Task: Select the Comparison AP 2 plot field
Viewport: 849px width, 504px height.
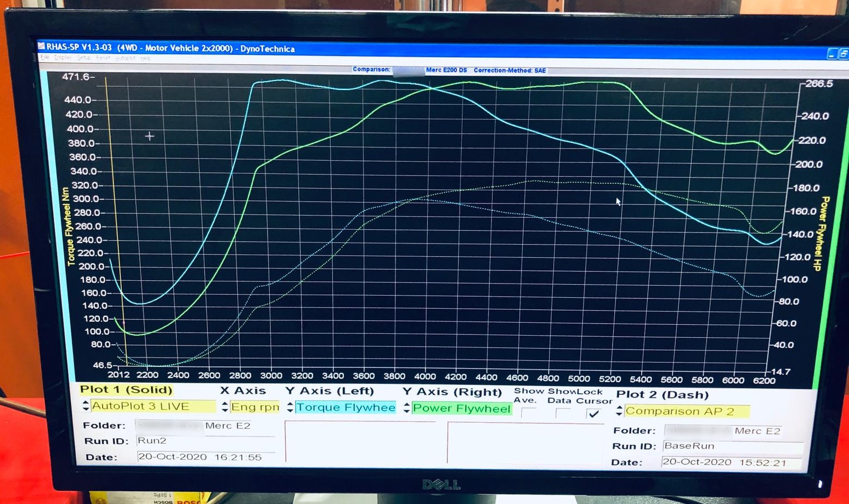Action: (687, 411)
